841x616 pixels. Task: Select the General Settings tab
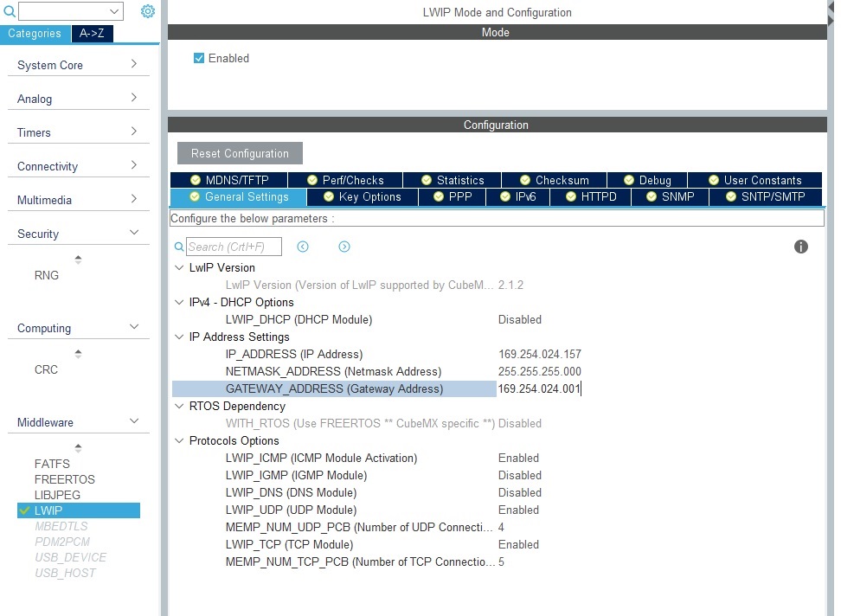[239, 196]
